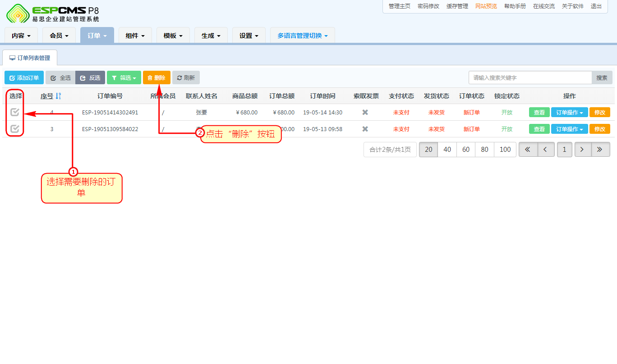Image resolution: width=617 pixels, height=364 pixels.
Task: Click 未支付 status for order ESP-19051414302491
Action: click(401, 112)
